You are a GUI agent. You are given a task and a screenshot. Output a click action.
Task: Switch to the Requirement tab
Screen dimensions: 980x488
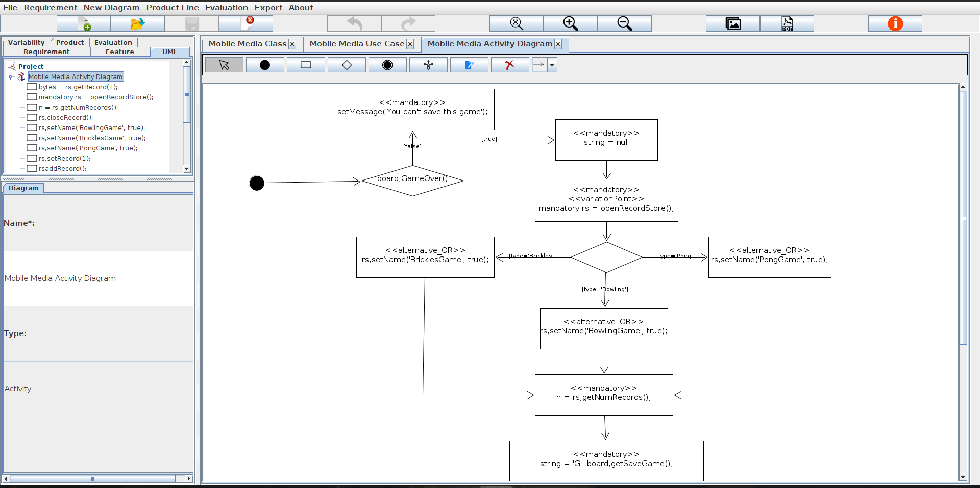tap(46, 52)
